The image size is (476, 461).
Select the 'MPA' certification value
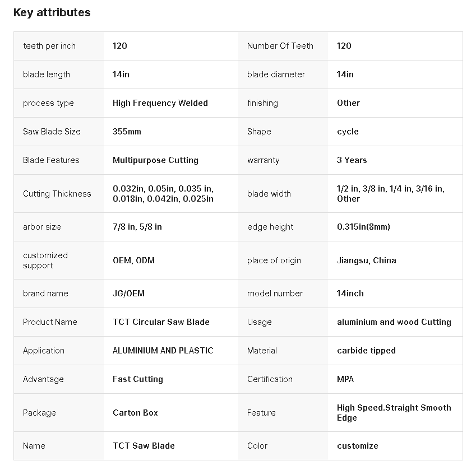coord(345,379)
